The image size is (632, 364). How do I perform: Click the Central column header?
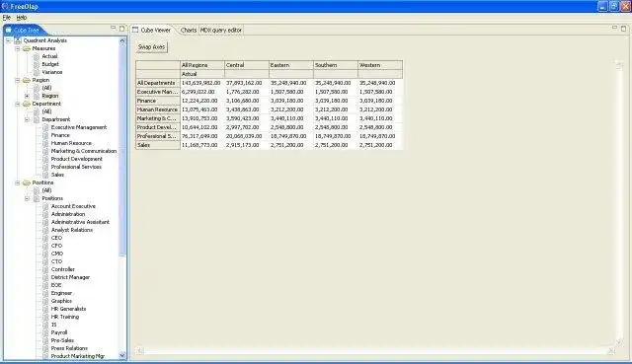[246, 65]
